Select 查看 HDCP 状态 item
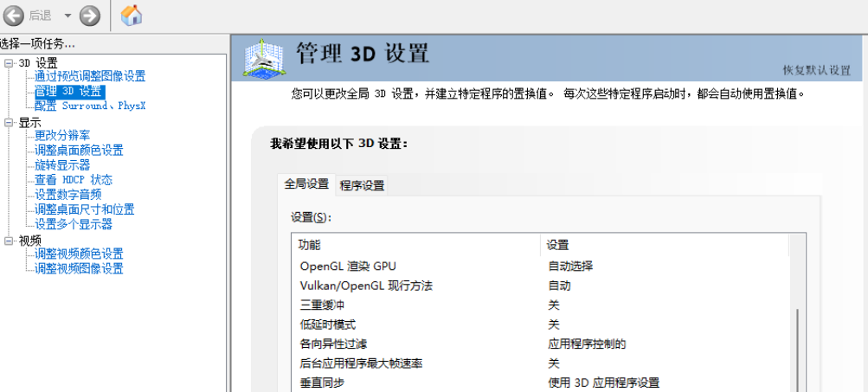The height and width of the screenshot is (392, 868). [74, 180]
